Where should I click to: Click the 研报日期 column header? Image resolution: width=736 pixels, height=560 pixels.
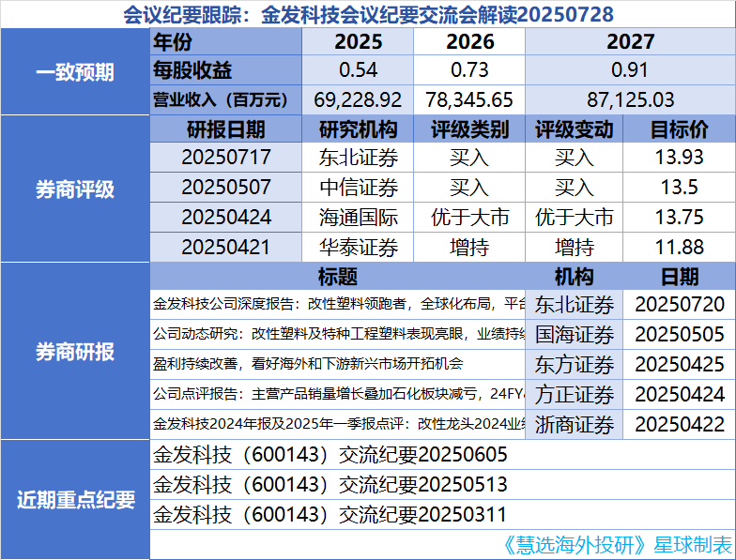tap(225, 129)
